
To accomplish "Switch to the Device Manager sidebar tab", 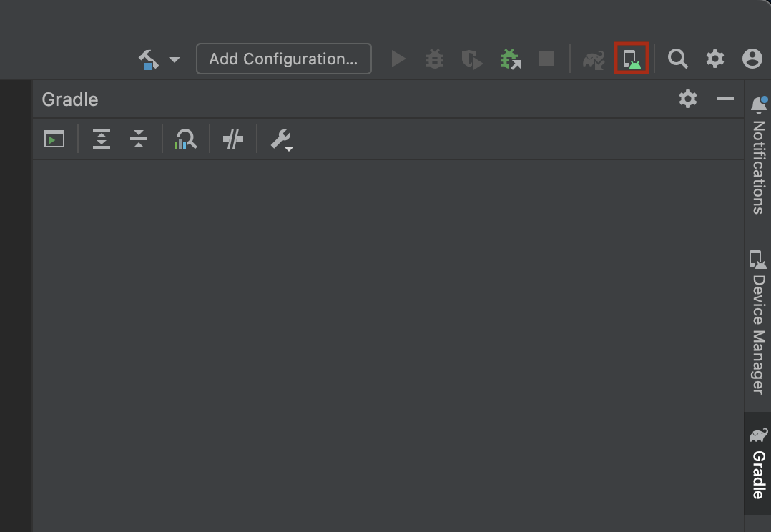I will 758,322.
